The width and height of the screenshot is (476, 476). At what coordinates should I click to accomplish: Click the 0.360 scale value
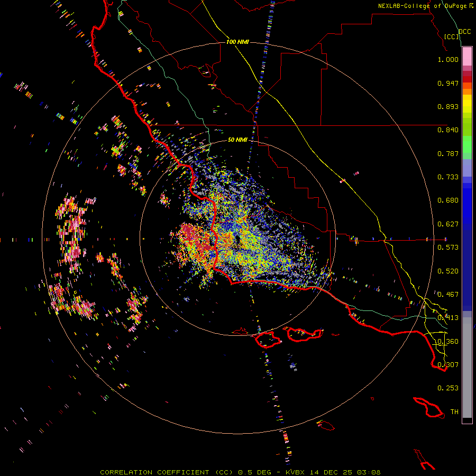click(x=448, y=342)
